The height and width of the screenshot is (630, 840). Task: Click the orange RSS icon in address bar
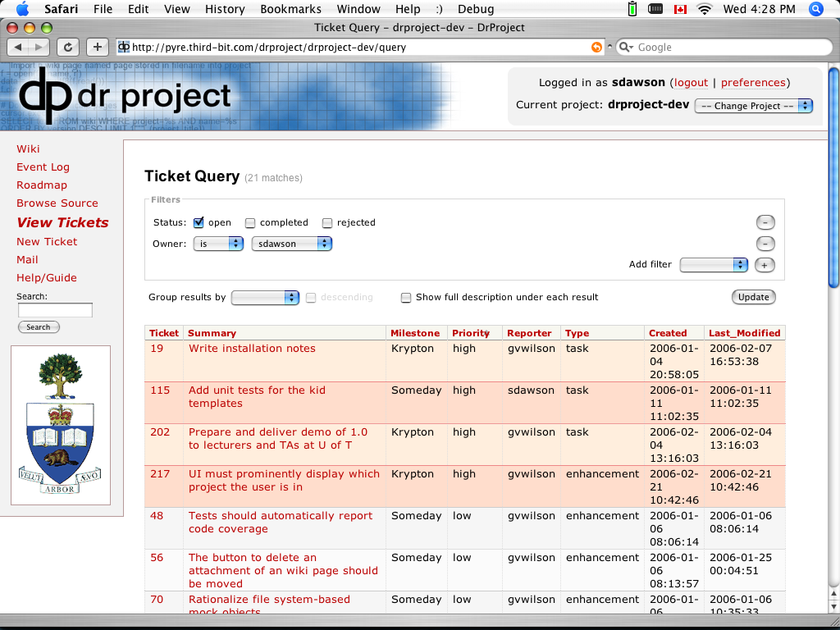coord(596,48)
